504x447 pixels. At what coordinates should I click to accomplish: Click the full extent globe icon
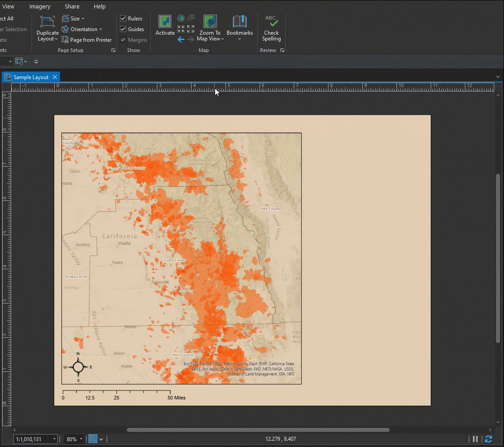(181, 18)
